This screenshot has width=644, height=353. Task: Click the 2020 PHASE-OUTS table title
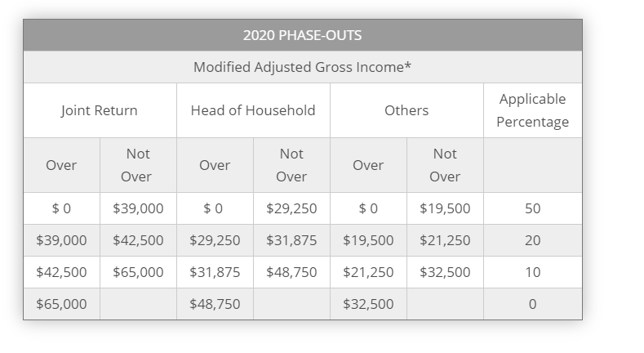point(303,35)
